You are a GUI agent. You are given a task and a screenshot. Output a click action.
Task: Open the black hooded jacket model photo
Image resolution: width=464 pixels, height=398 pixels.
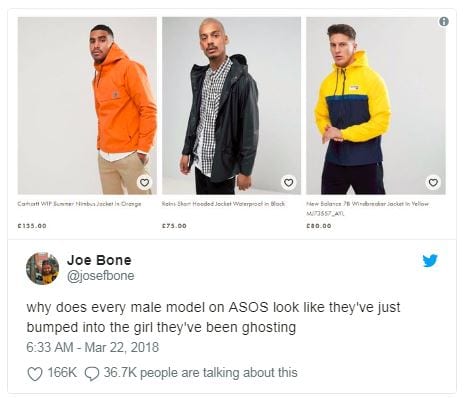click(232, 106)
